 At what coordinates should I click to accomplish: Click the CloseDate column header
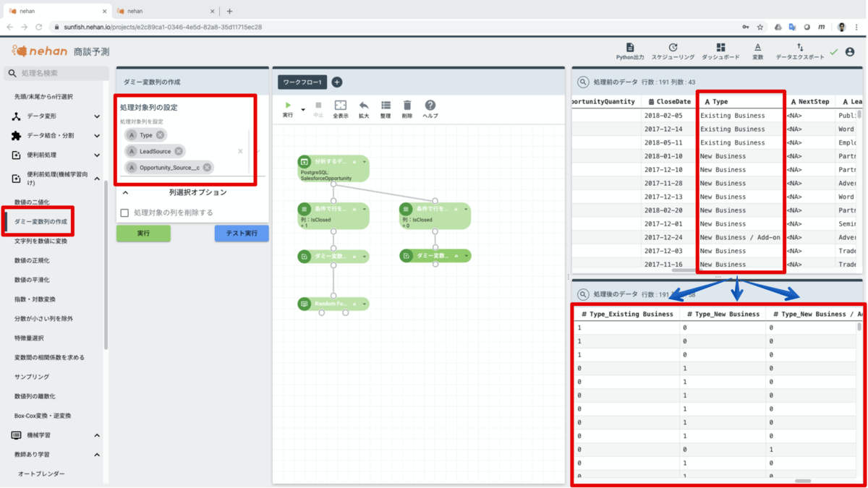pyautogui.click(x=670, y=102)
